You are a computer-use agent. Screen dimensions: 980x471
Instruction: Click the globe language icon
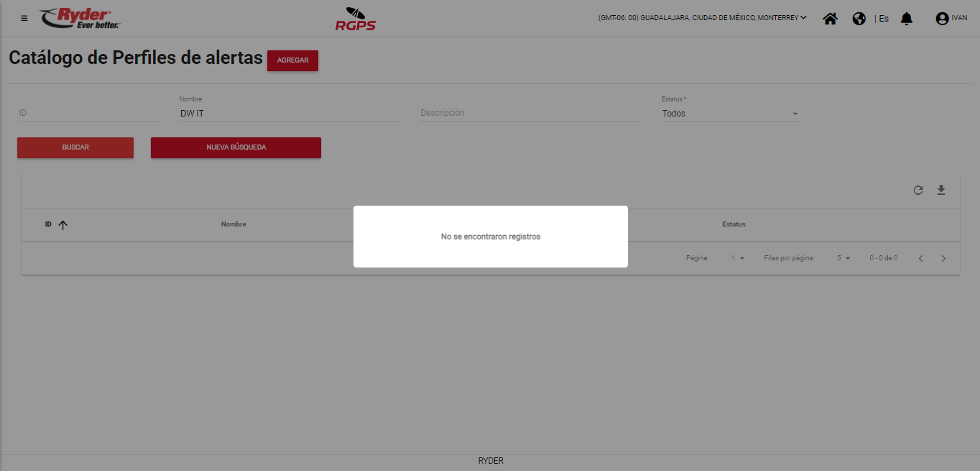point(859,19)
